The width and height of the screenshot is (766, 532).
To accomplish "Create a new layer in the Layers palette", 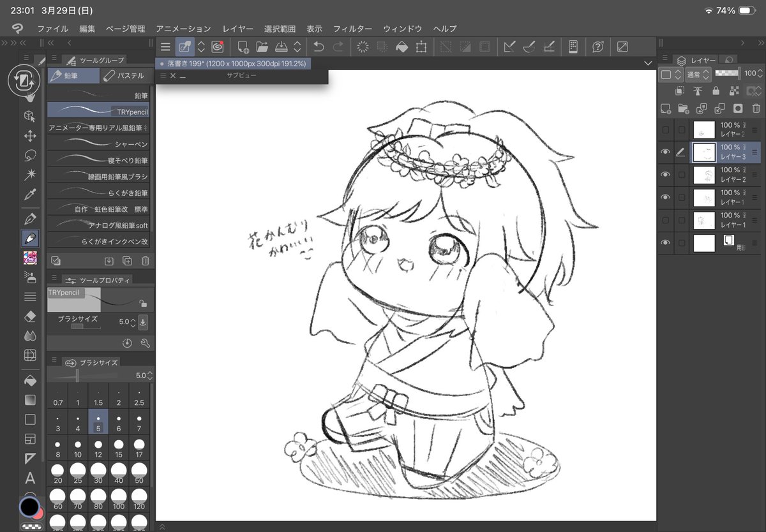I will point(665,109).
